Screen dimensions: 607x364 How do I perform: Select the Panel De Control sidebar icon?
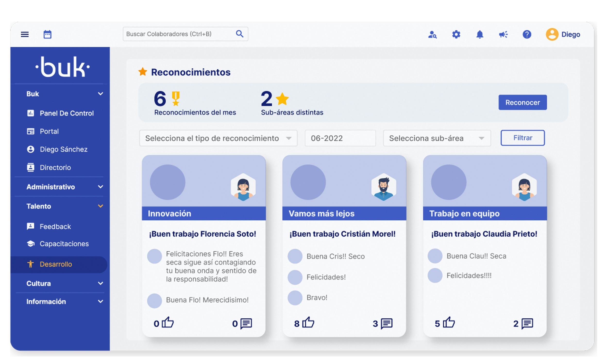pos(31,113)
